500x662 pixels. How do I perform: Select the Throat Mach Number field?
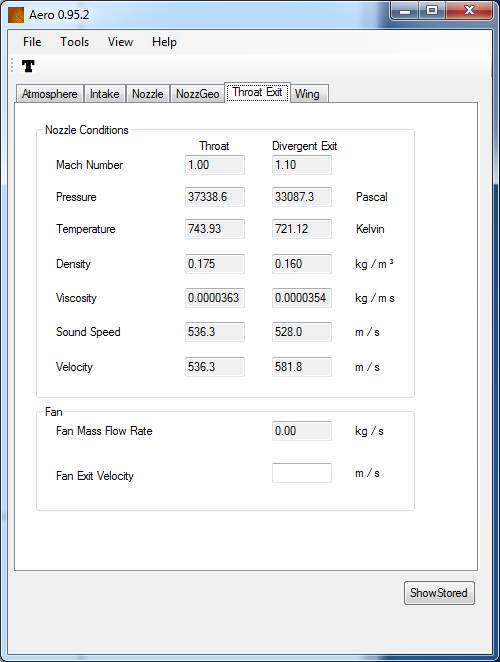215,165
